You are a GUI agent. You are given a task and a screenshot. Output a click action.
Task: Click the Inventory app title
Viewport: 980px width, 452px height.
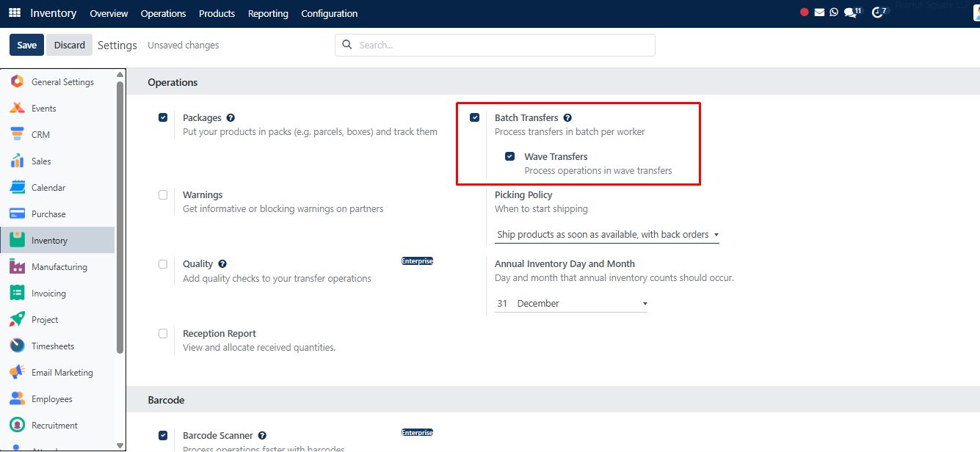53,13
